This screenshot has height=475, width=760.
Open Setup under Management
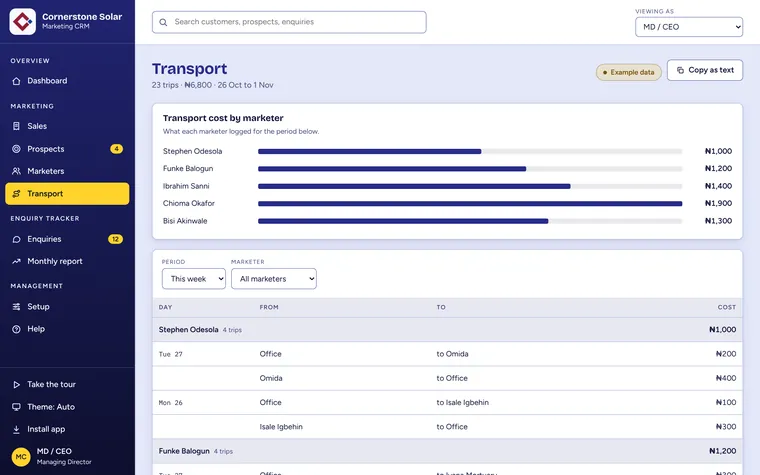[x=67, y=306]
